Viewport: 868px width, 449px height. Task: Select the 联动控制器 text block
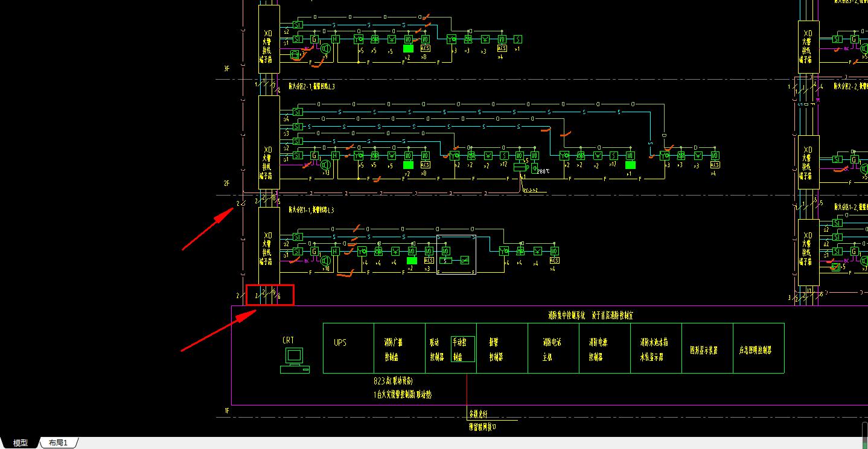tap(437, 349)
